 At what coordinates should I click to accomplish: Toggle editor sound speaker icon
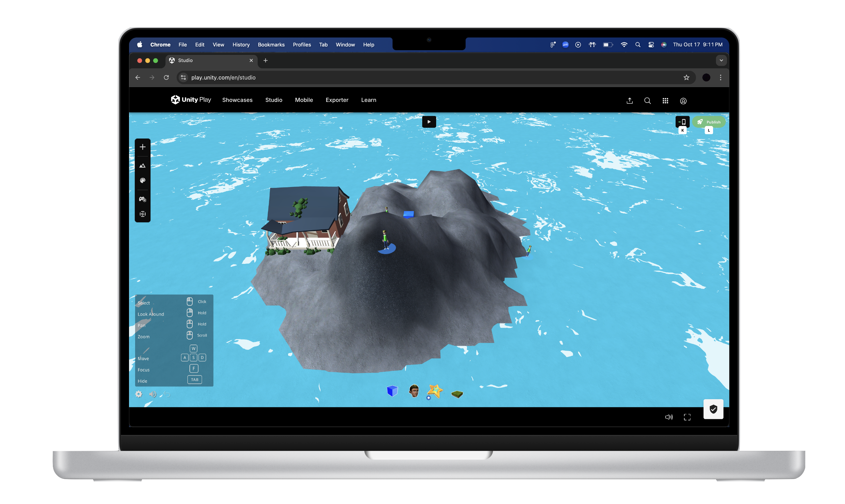pyautogui.click(x=153, y=394)
